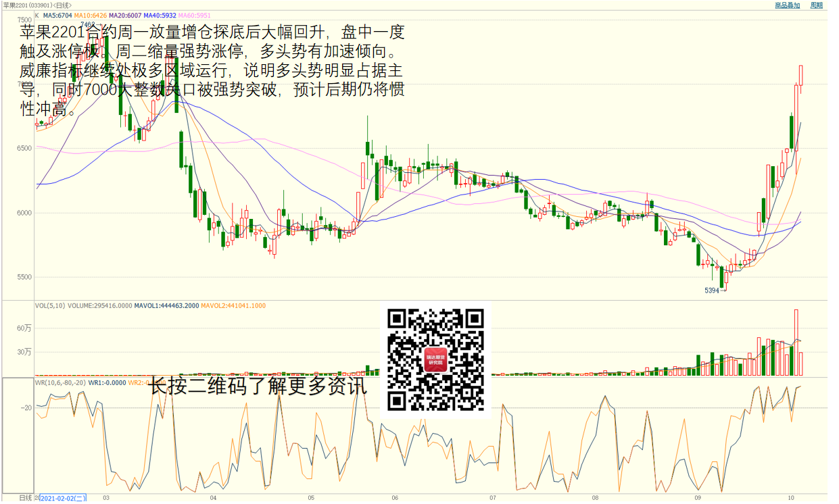Click the 2021-02-02 date box
839x504 pixels.
coord(63,498)
